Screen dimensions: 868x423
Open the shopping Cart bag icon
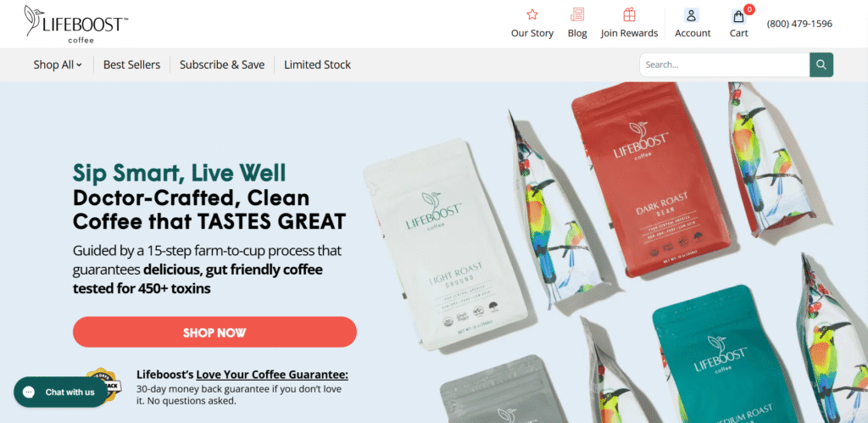738,16
